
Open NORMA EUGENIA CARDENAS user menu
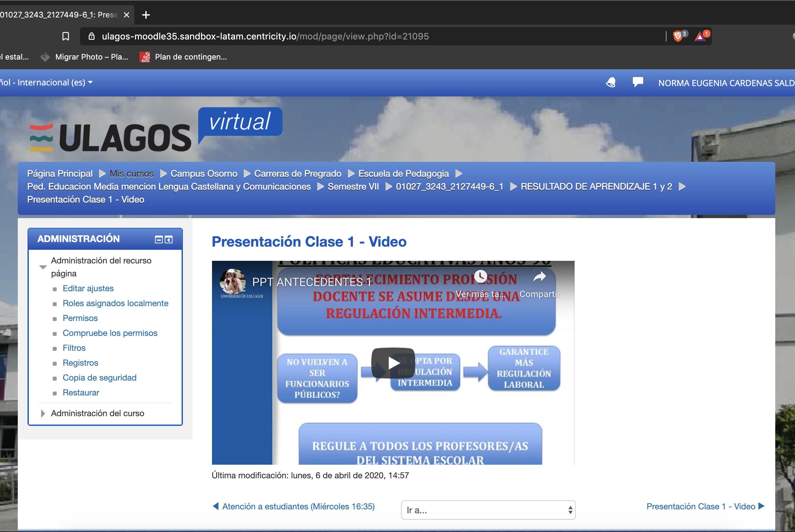pyautogui.click(x=726, y=83)
